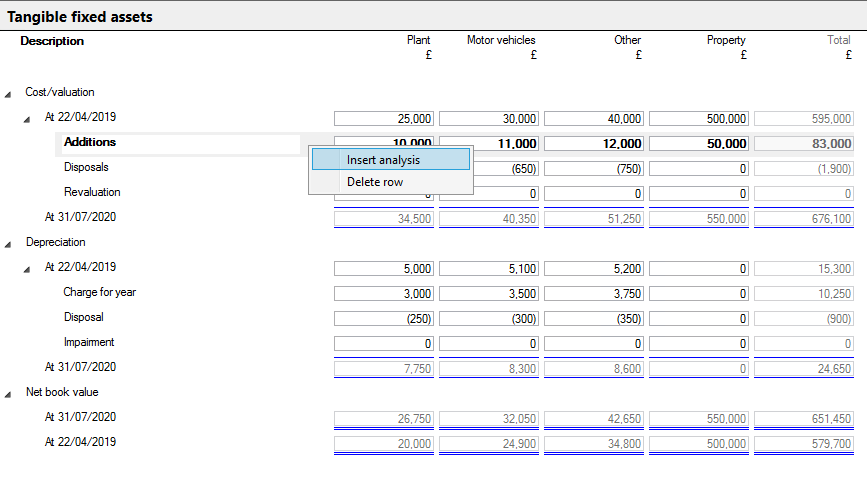Choose Insert analysis from context menu
This screenshot has height=482, width=867.
(390, 160)
